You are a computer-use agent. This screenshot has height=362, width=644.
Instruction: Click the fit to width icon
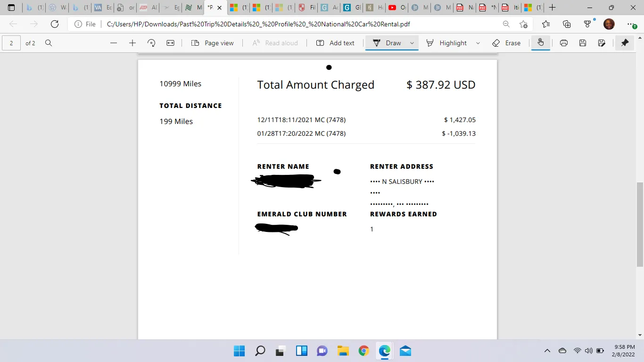coord(170,43)
